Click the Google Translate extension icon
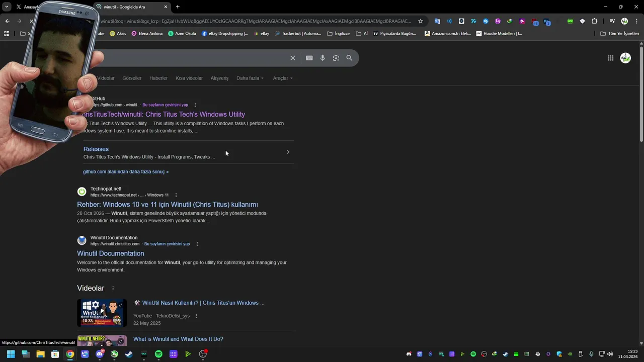This screenshot has height=362, width=644. point(437,21)
